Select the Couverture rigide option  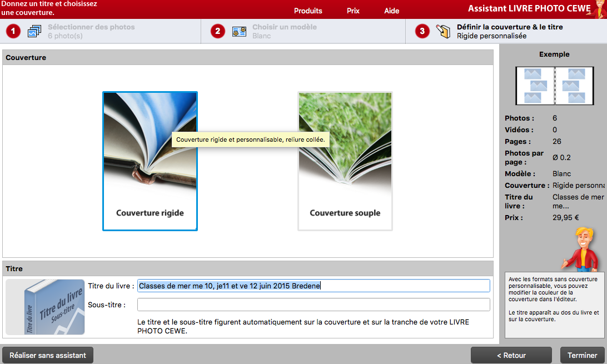(x=150, y=161)
